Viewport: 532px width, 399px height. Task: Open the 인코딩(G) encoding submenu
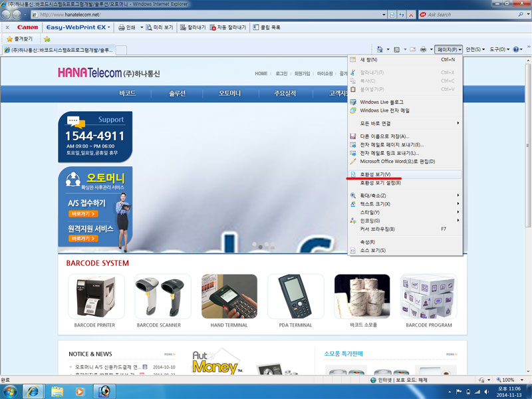coord(406,221)
